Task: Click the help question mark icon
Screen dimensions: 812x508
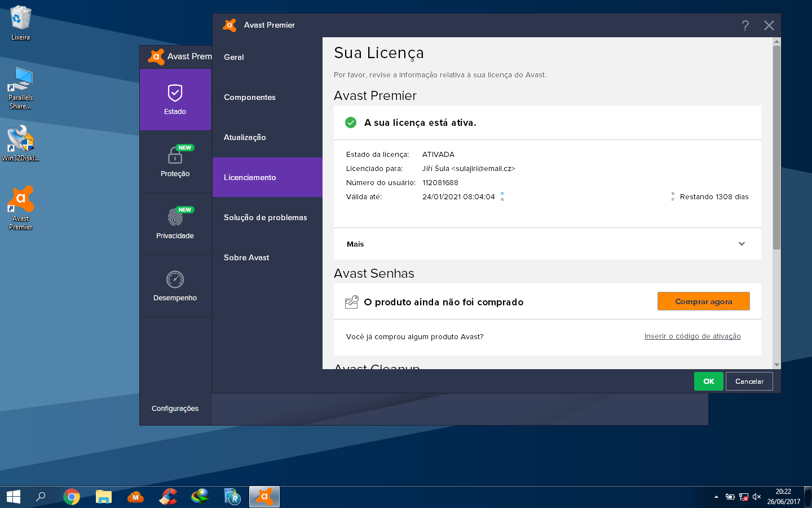Action: pyautogui.click(x=745, y=25)
